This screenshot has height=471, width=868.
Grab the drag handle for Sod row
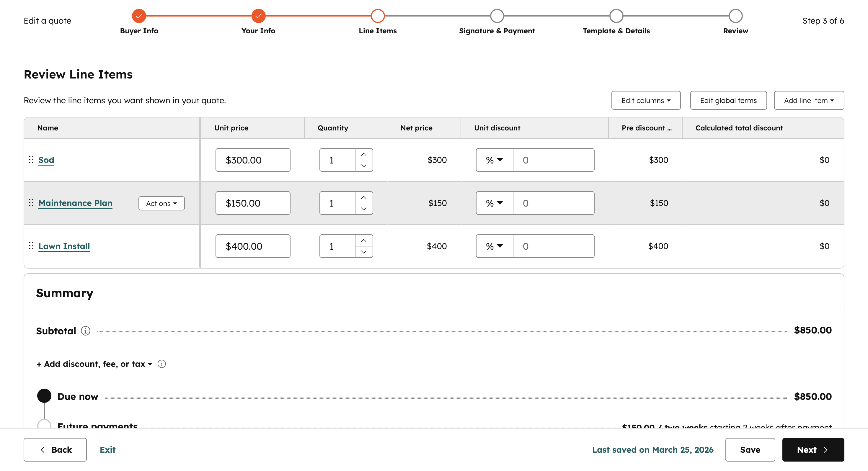click(31, 160)
